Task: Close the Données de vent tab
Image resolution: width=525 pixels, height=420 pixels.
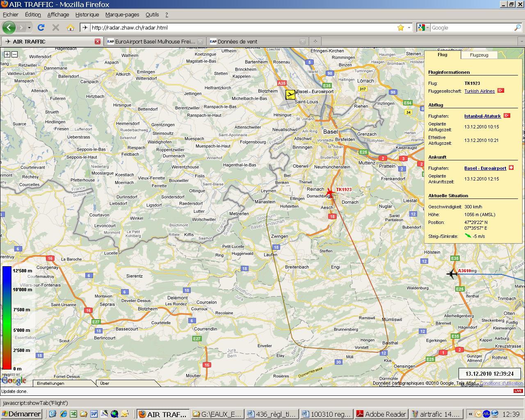Action: click(x=303, y=41)
